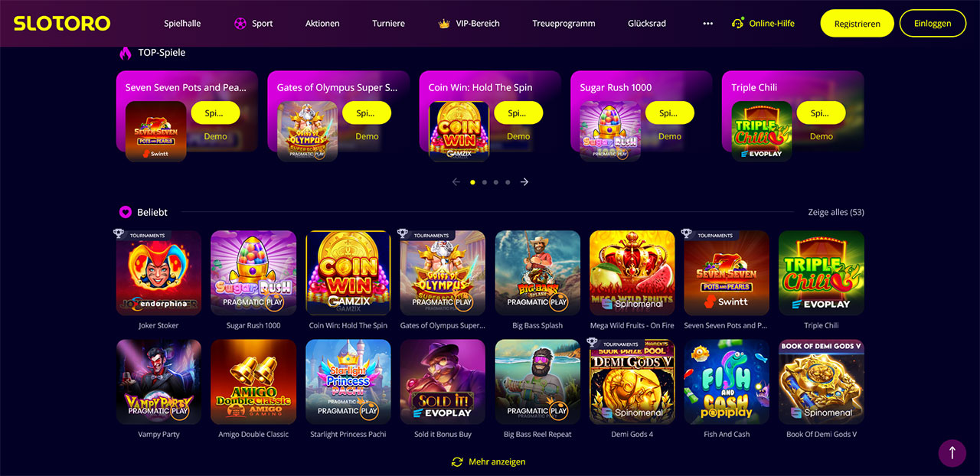Viewport: 980px width, 476px height.
Task: Select the third carousel pagination dot
Action: click(496, 182)
